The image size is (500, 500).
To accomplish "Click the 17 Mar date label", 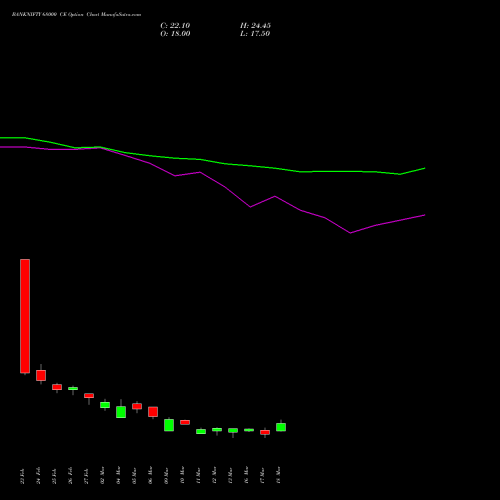I will [262, 475].
